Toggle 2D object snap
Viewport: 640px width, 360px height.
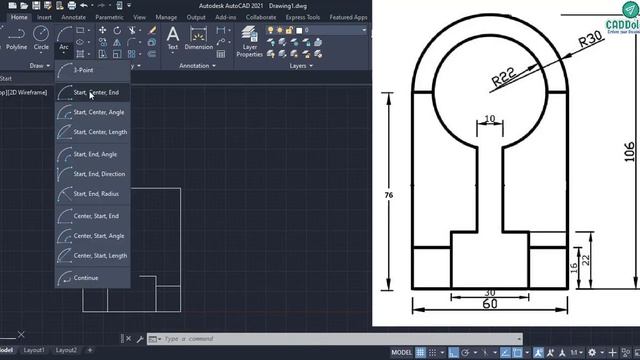pyautogui.click(x=517, y=353)
